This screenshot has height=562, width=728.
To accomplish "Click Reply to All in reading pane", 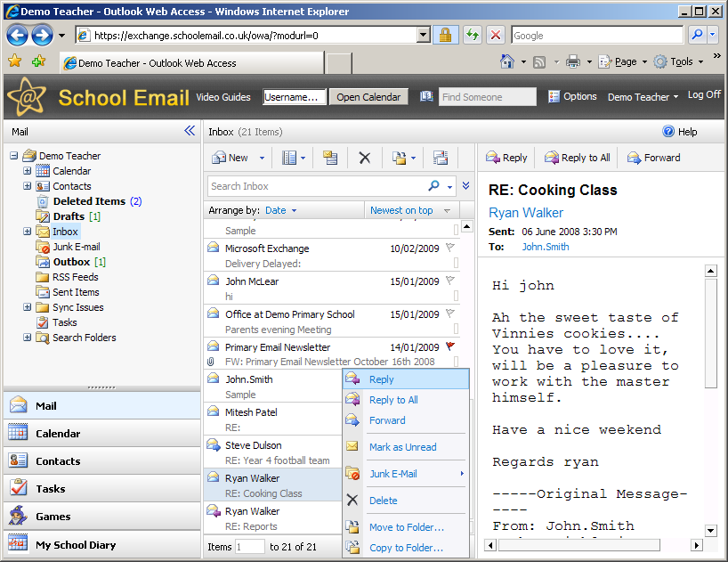I will [578, 158].
